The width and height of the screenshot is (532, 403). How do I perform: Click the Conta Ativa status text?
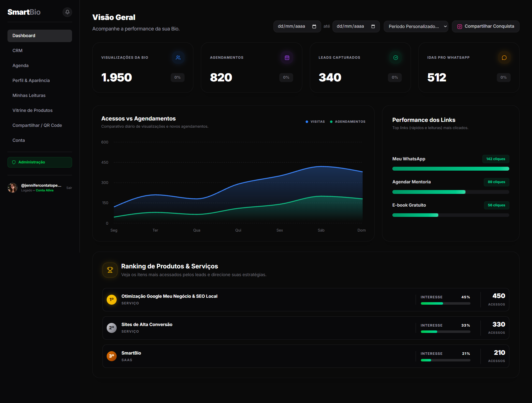(45, 191)
